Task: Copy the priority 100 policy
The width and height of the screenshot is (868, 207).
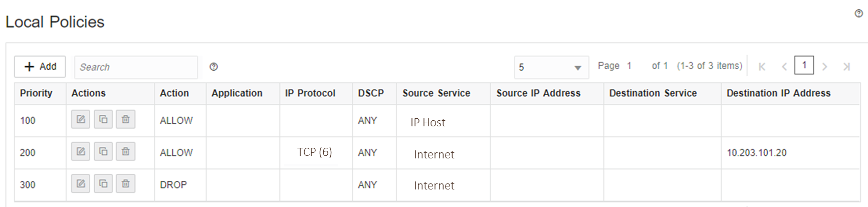Action: click(103, 120)
